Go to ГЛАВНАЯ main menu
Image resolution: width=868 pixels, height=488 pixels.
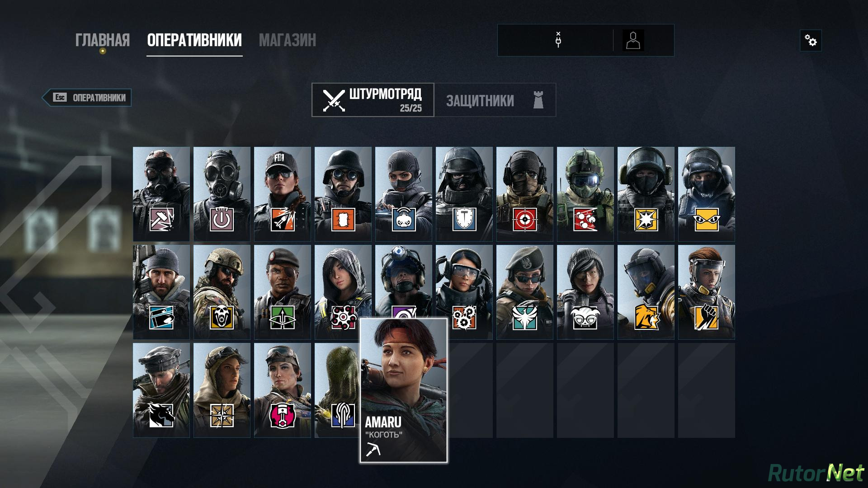point(103,40)
